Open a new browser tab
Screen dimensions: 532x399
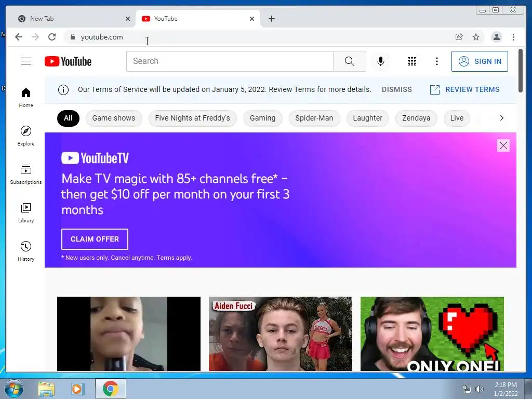[x=271, y=19]
